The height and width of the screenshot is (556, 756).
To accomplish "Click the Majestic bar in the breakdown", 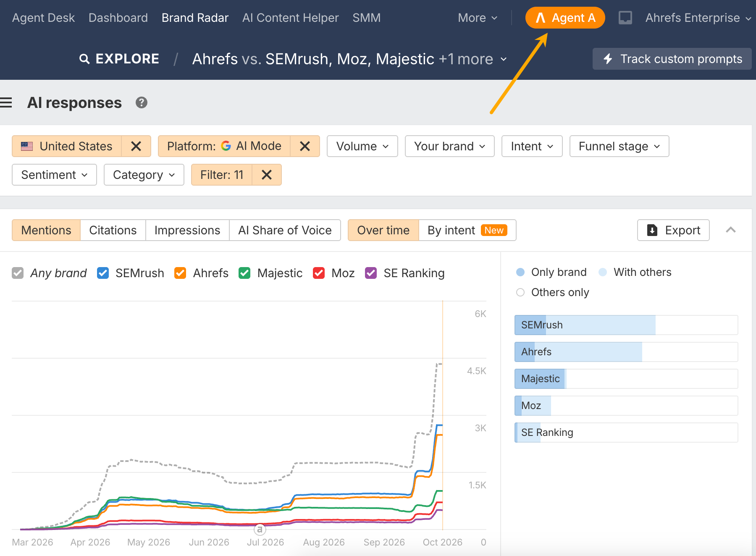I will [x=626, y=379].
